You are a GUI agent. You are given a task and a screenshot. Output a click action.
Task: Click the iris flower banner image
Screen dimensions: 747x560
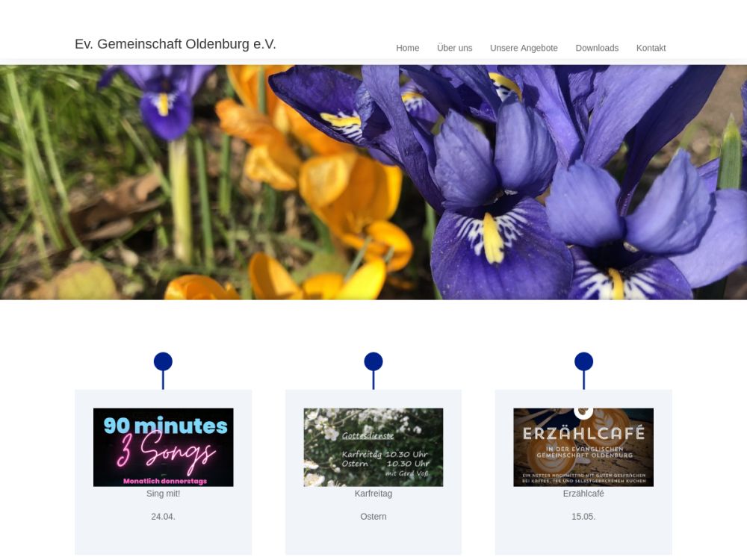pyautogui.click(x=373, y=182)
